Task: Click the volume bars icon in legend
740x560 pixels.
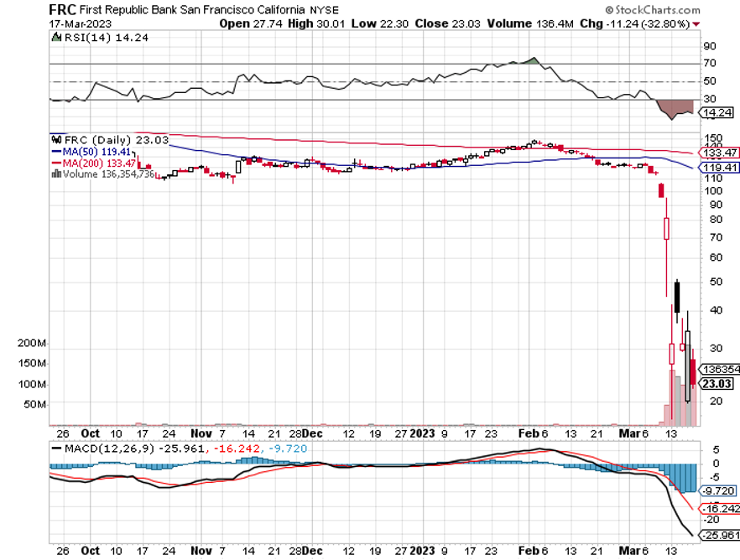Action: (x=56, y=174)
